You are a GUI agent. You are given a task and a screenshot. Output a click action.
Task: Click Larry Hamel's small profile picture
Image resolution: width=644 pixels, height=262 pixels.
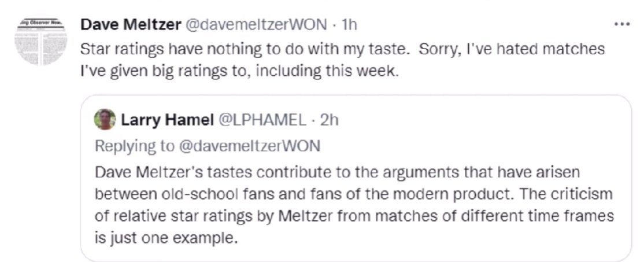click(105, 120)
